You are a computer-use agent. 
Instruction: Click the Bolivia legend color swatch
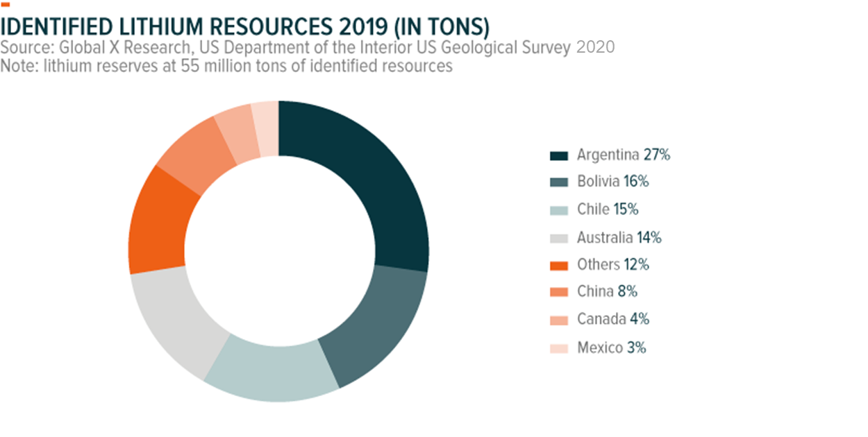point(559,182)
